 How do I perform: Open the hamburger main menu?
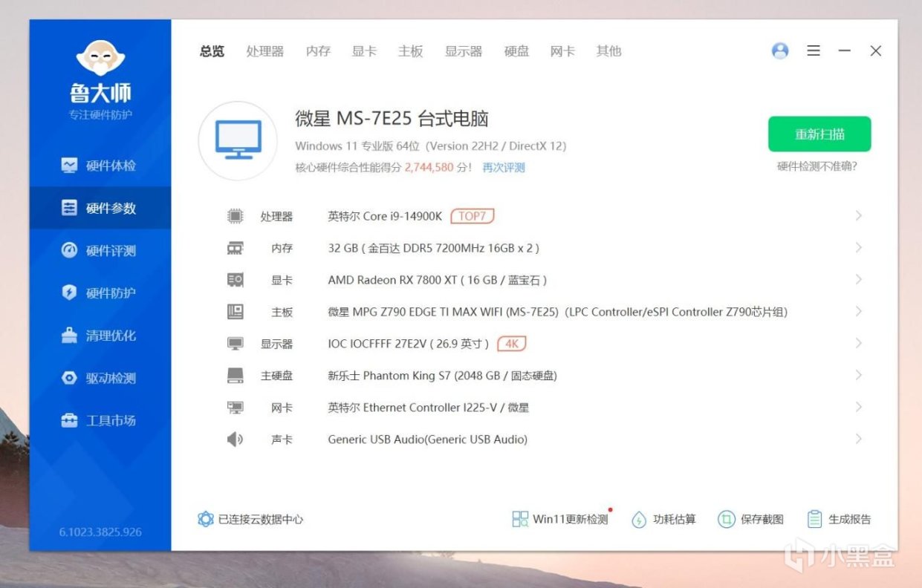coord(814,50)
